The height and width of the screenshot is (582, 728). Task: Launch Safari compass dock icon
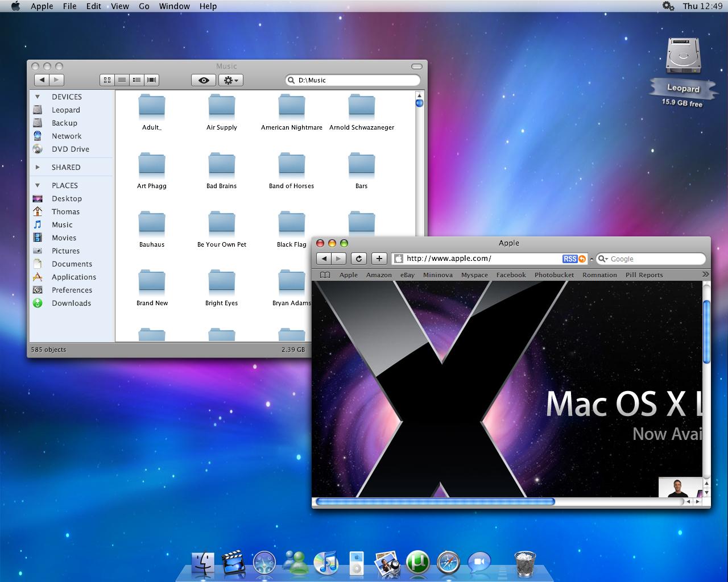tap(448, 563)
